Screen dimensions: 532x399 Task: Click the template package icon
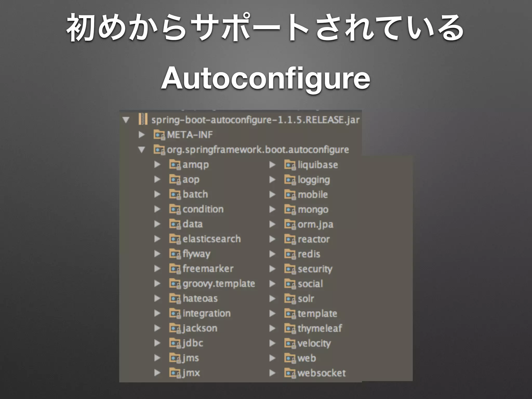pyautogui.click(x=290, y=314)
